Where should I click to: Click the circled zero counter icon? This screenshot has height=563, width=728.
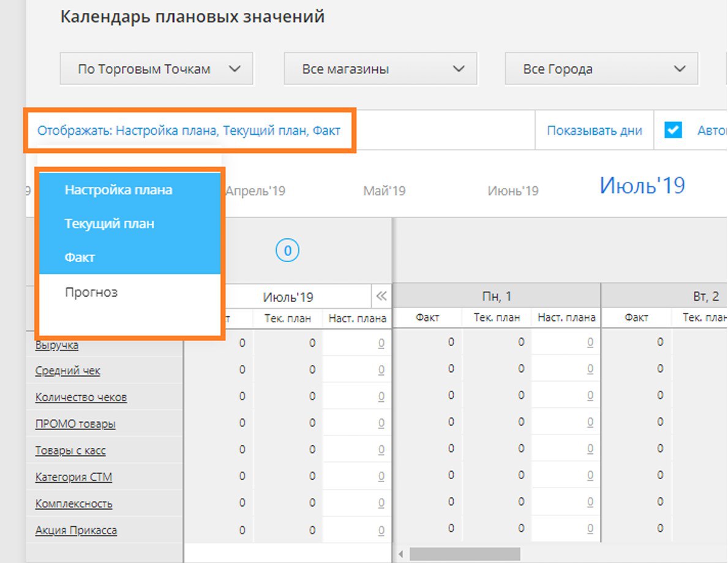tap(287, 250)
